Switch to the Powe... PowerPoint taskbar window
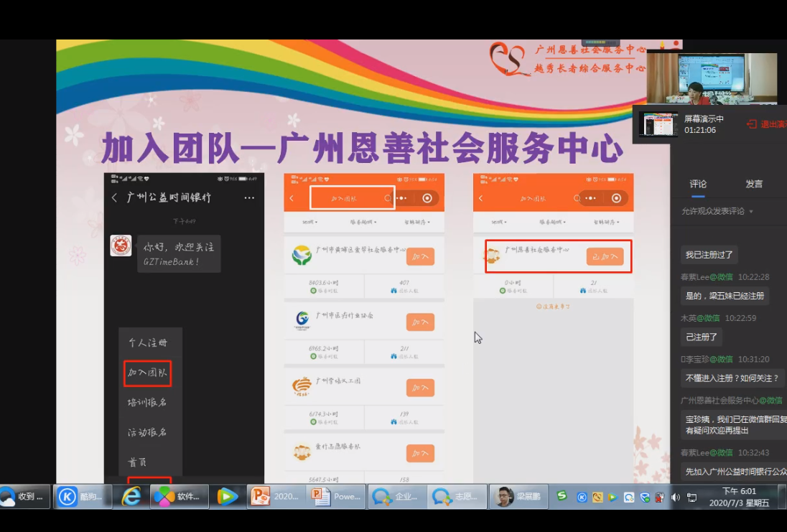This screenshot has width=787, height=532. pyautogui.click(x=336, y=497)
